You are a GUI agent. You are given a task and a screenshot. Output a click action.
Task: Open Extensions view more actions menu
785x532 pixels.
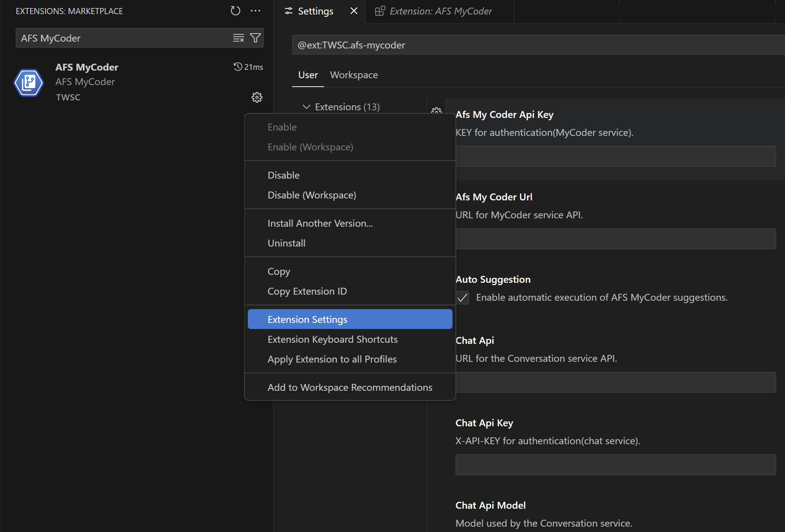point(255,11)
